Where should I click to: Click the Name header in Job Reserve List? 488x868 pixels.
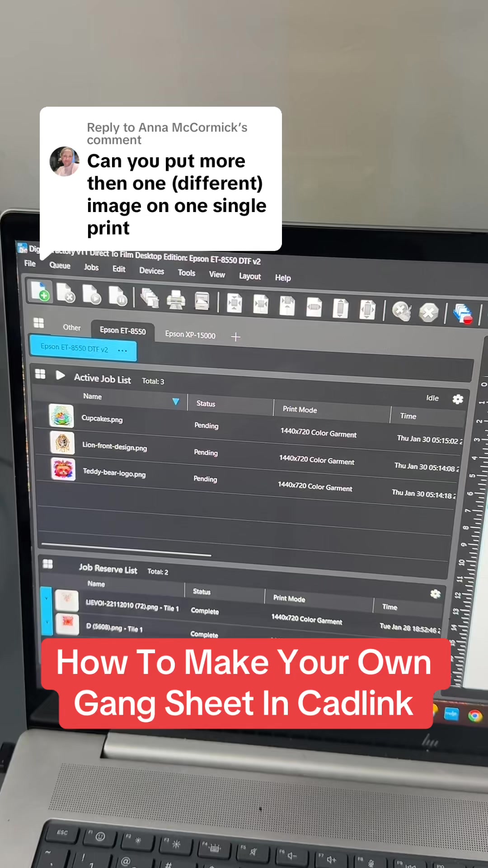[96, 584]
